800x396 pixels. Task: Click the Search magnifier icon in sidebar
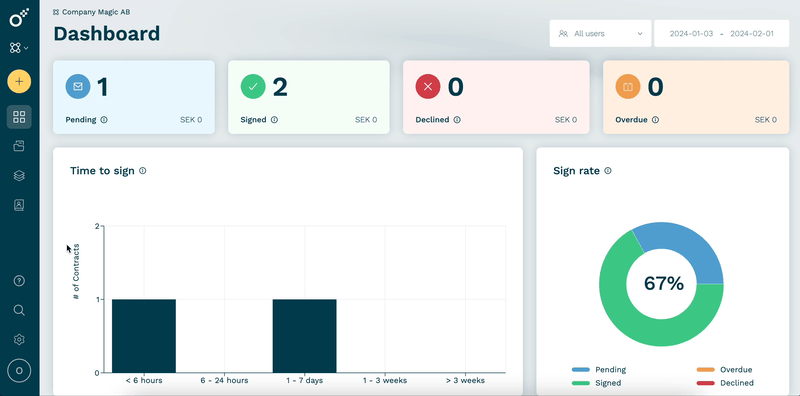coord(19,310)
